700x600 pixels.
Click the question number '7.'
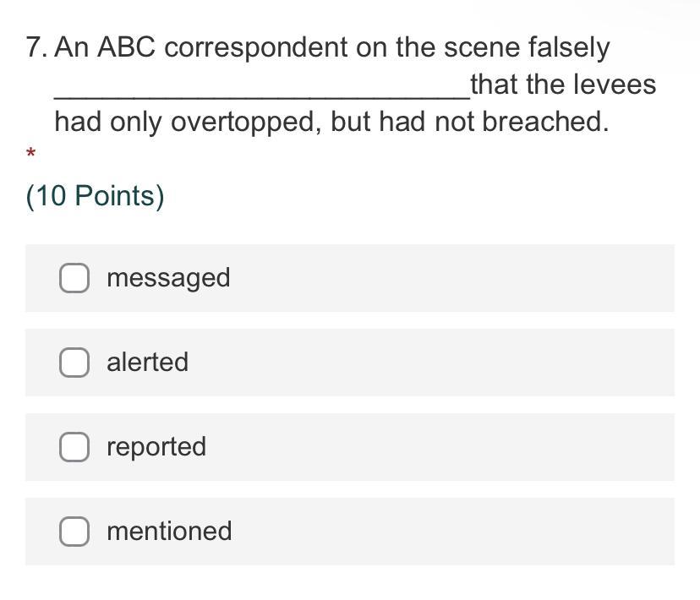click(37, 48)
